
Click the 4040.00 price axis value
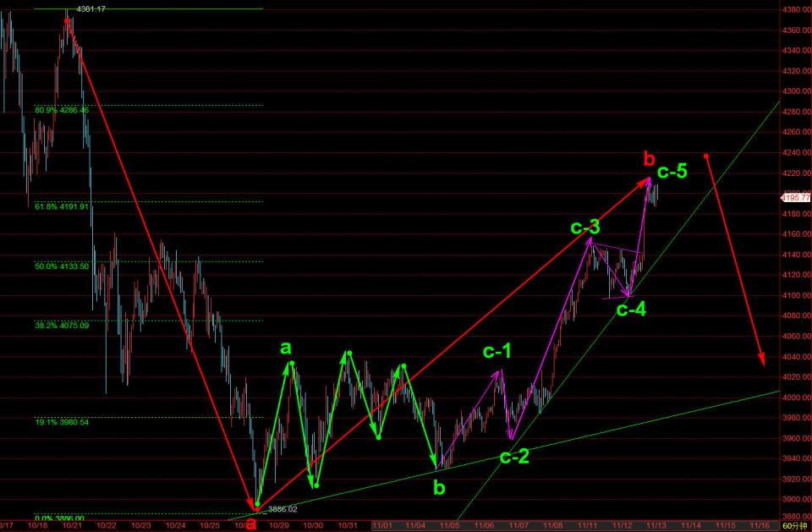pos(797,357)
